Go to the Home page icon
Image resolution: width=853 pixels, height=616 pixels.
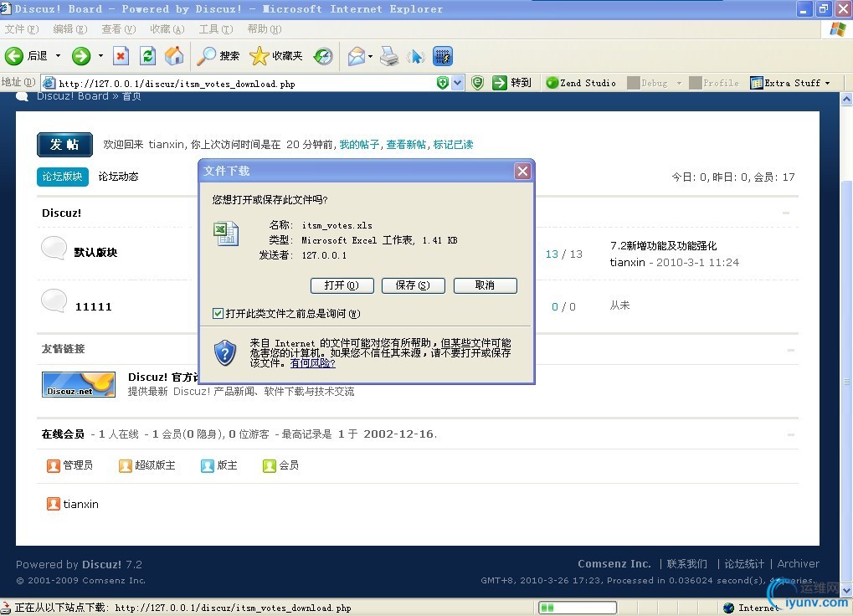(174, 56)
